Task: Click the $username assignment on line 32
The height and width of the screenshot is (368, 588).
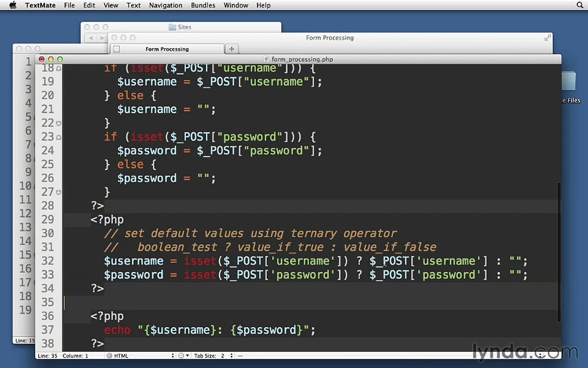Action: click(x=316, y=261)
